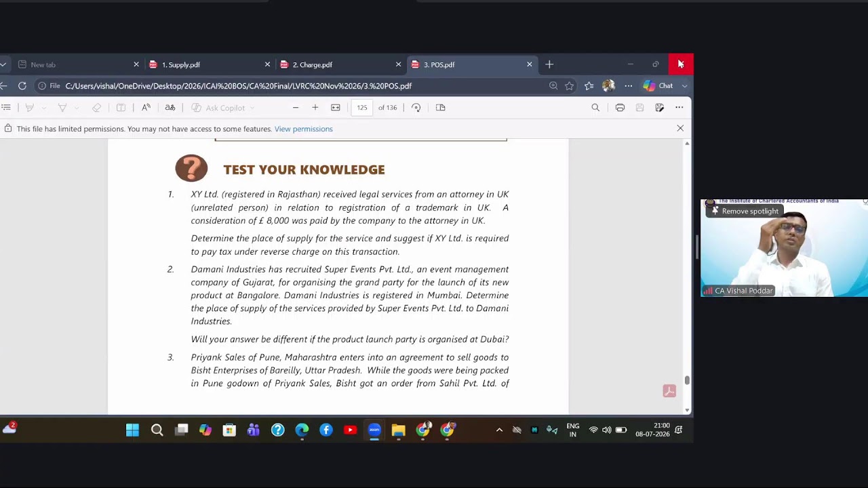Click the PDF vertical scrollbar thumb

(687, 380)
